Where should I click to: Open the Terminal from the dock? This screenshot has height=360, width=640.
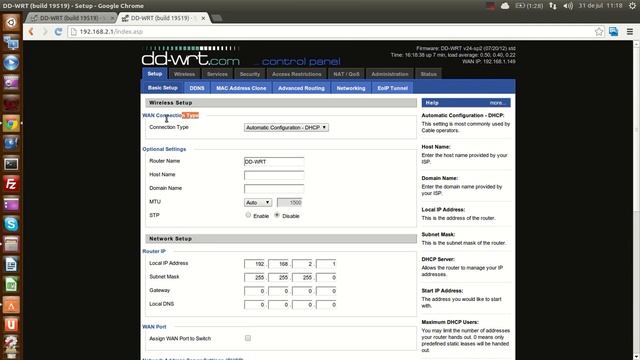pyautogui.click(x=11, y=164)
